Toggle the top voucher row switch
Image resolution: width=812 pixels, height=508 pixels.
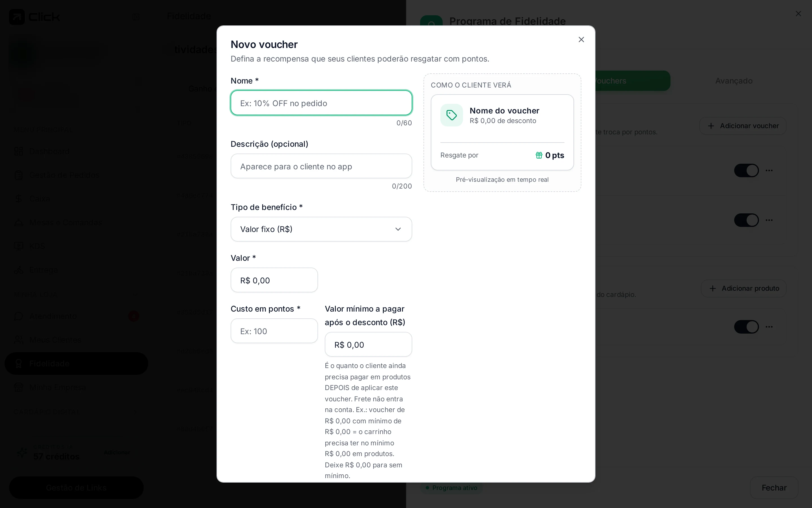coord(746,170)
